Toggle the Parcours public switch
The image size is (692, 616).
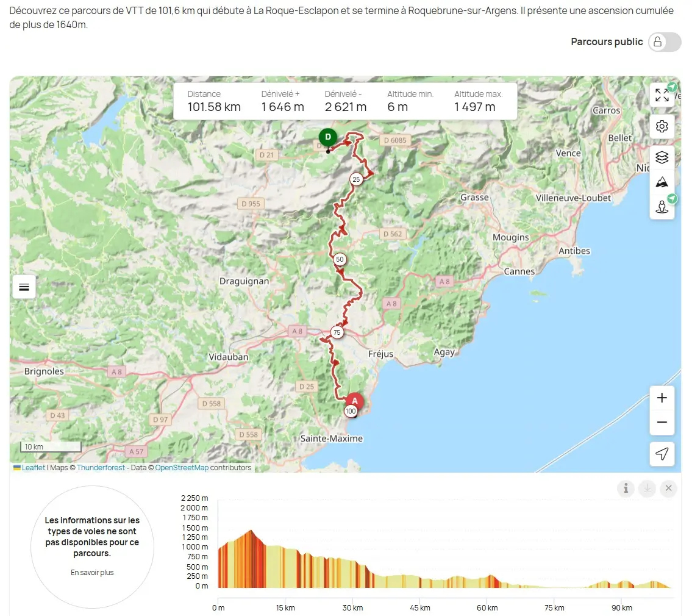click(x=665, y=42)
